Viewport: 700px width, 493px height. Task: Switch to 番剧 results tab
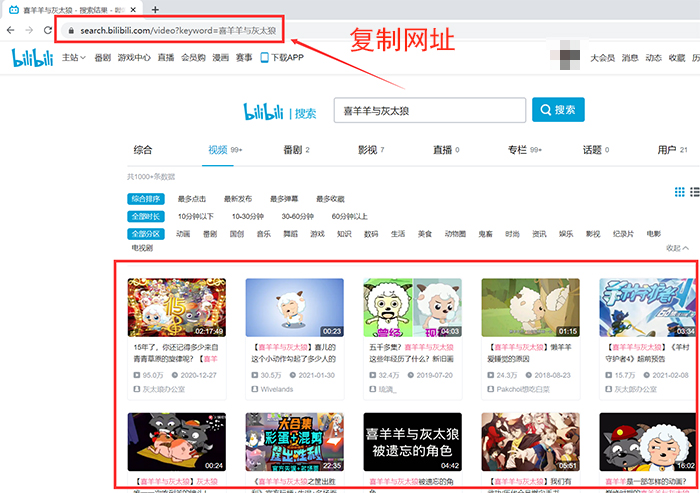(x=296, y=150)
